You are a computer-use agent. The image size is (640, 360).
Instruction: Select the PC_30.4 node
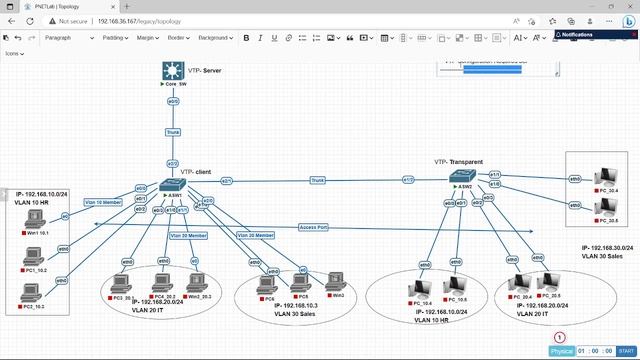606,177
